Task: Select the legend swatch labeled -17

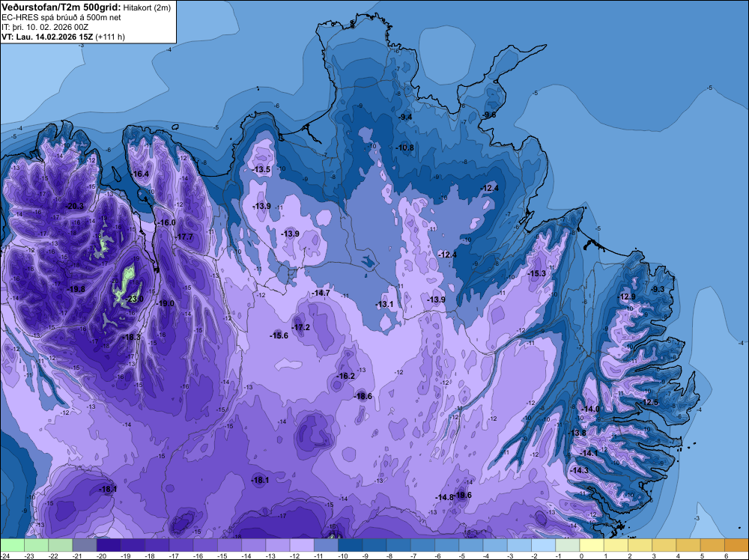Action: [x=181, y=545]
